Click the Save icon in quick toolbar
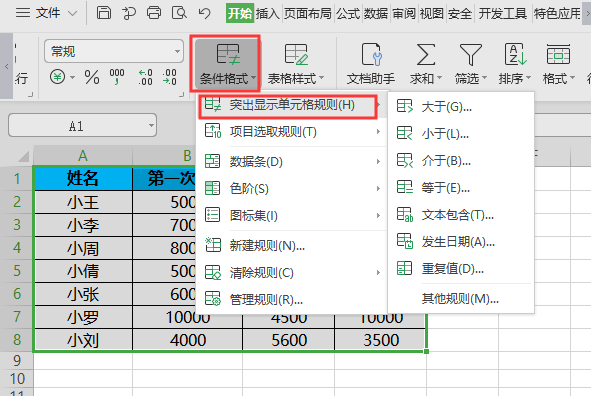 click(x=104, y=13)
